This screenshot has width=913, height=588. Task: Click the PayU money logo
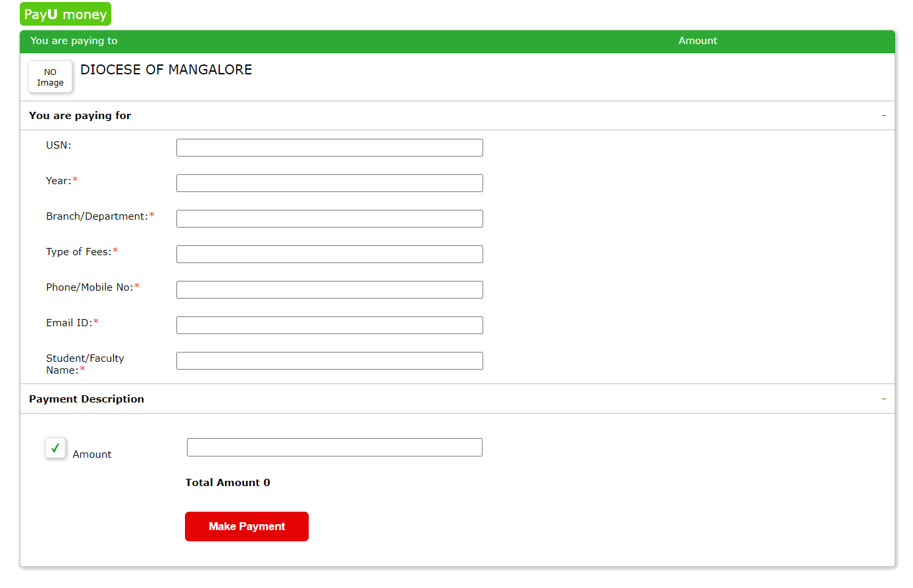pos(65,14)
